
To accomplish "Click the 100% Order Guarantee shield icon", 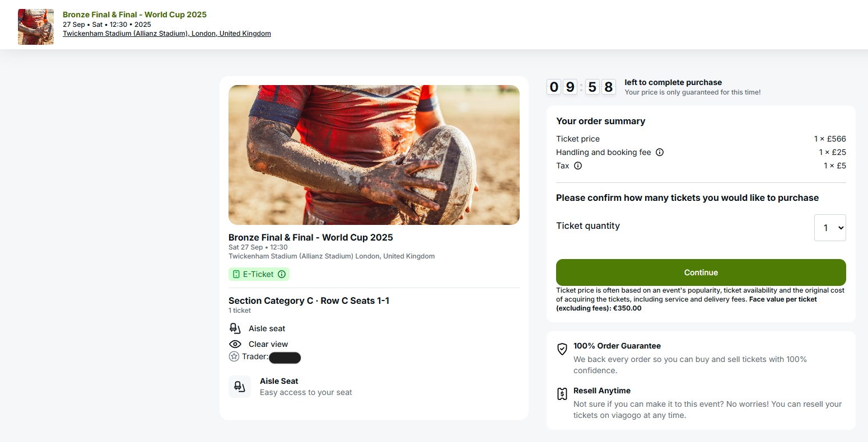I will click(x=562, y=349).
